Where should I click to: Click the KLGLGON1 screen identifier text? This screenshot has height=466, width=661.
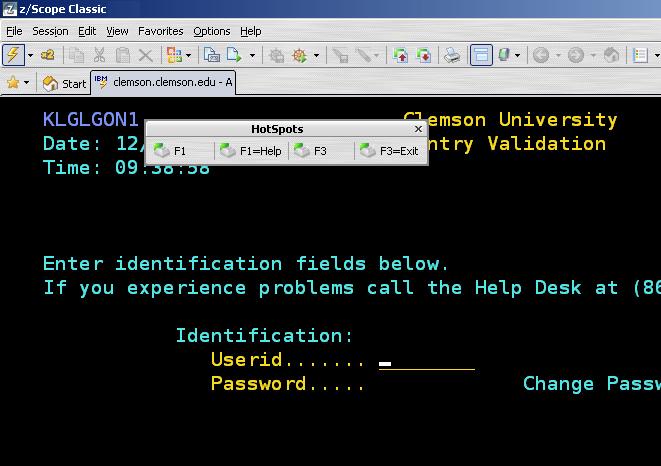91,120
